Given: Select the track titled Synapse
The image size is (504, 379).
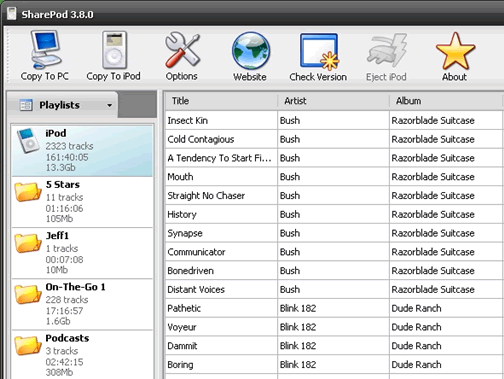Looking at the screenshot, I should (x=185, y=233).
